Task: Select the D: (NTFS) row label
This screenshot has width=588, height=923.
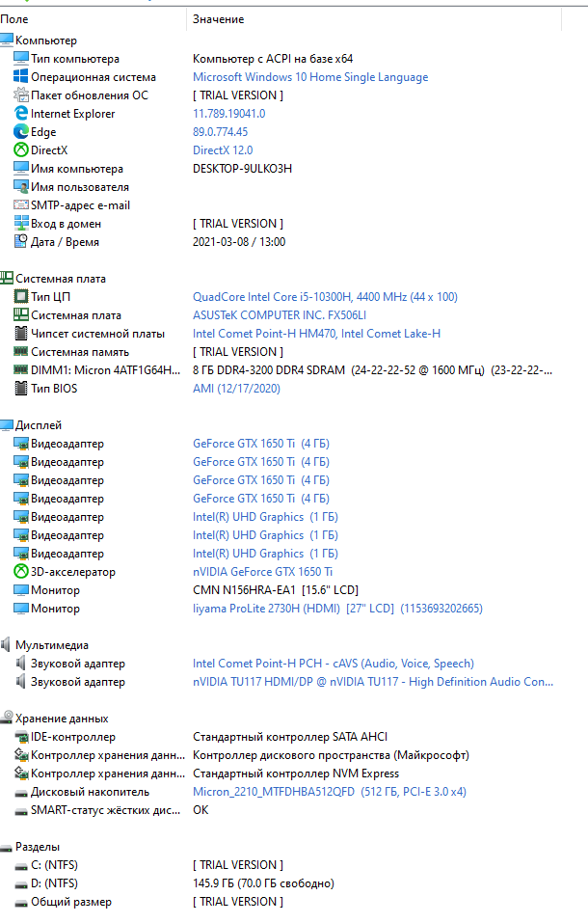Action: click(54, 882)
